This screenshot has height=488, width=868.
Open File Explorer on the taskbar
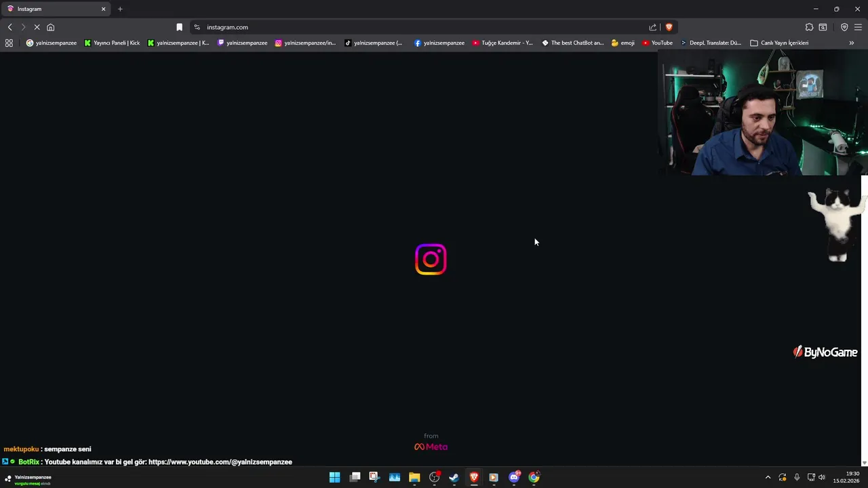point(414,477)
